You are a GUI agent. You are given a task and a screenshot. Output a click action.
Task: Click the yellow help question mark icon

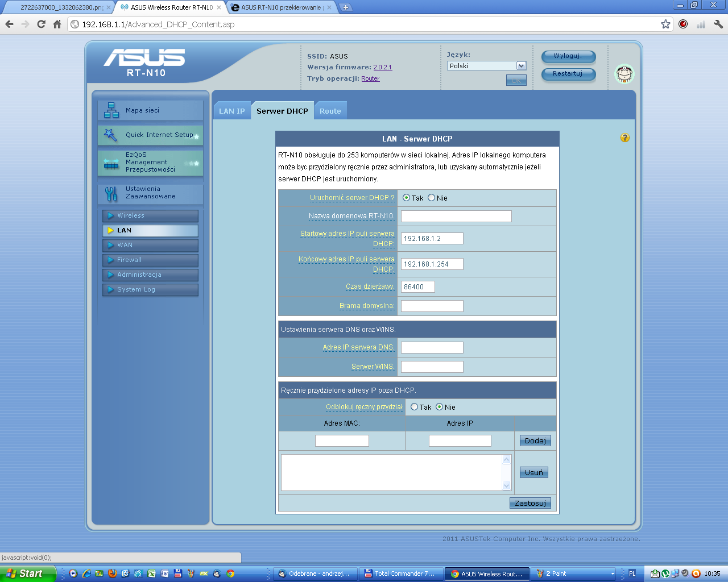pyautogui.click(x=624, y=138)
